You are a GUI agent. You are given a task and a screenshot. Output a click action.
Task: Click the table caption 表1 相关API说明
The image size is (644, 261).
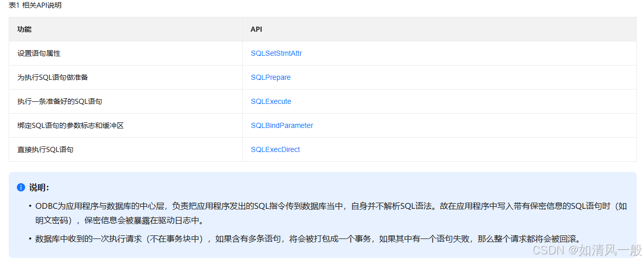tap(35, 5)
